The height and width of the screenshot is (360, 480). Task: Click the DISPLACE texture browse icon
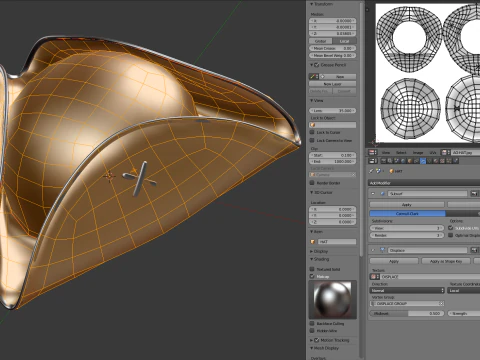click(x=375, y=277)
